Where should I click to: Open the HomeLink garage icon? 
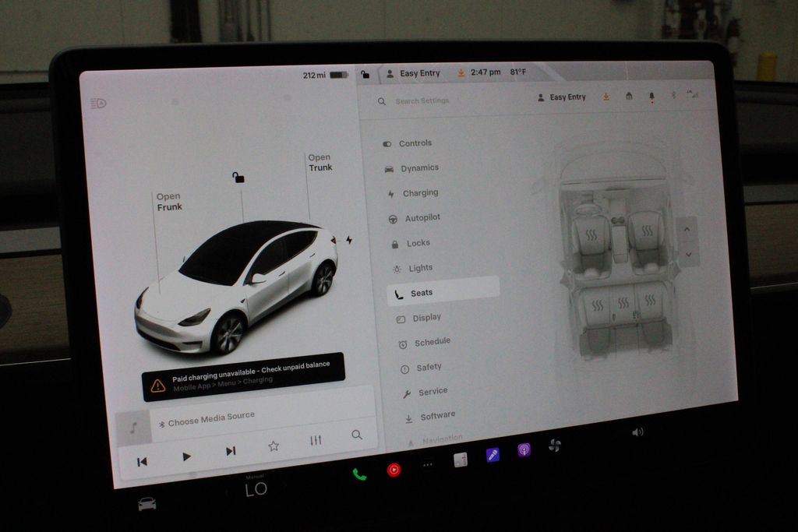click(629, 96)
